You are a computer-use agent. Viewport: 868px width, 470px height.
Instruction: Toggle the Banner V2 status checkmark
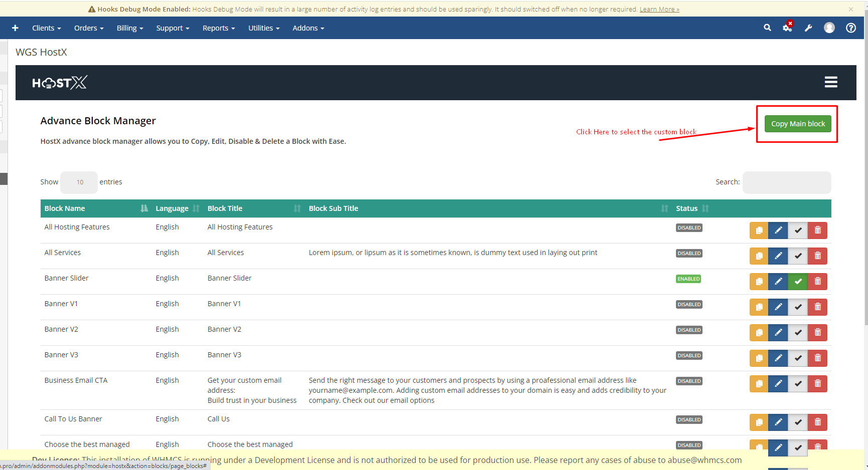point(798,333)
